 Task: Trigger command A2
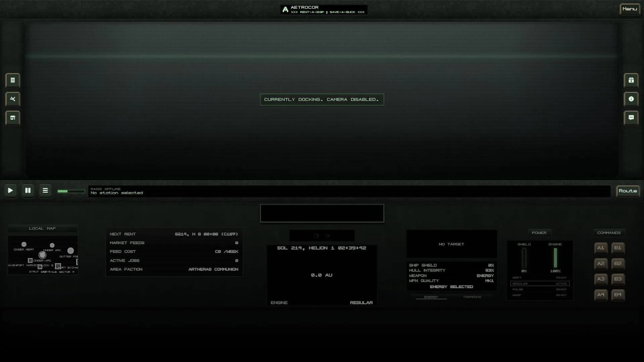(601, 264)
